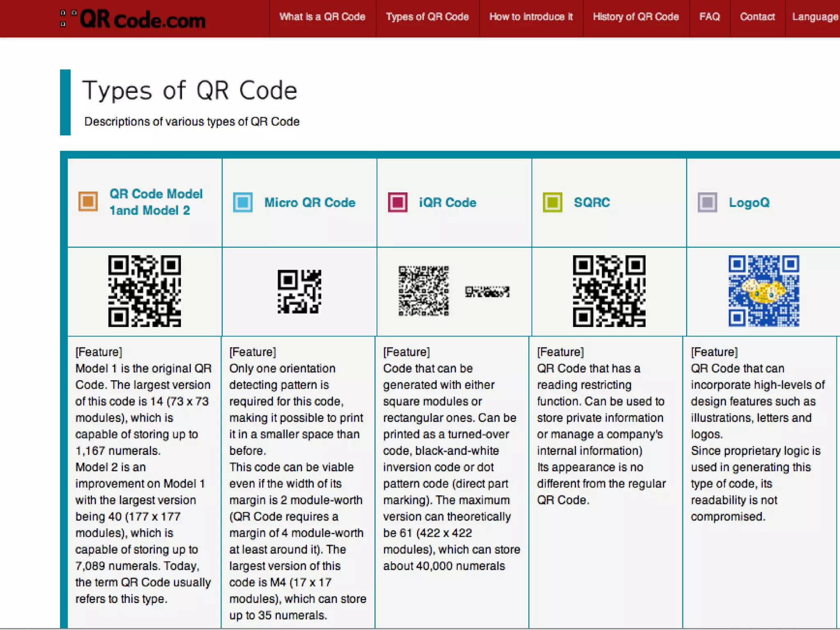
Task: Follow the SQRC heading link
Action: (x=592, y=202)
